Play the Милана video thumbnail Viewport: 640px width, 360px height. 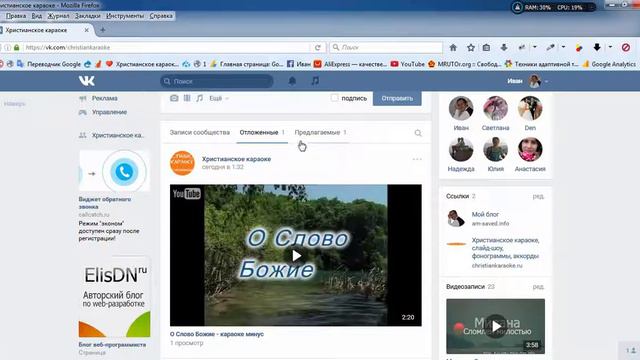[496, 326]
